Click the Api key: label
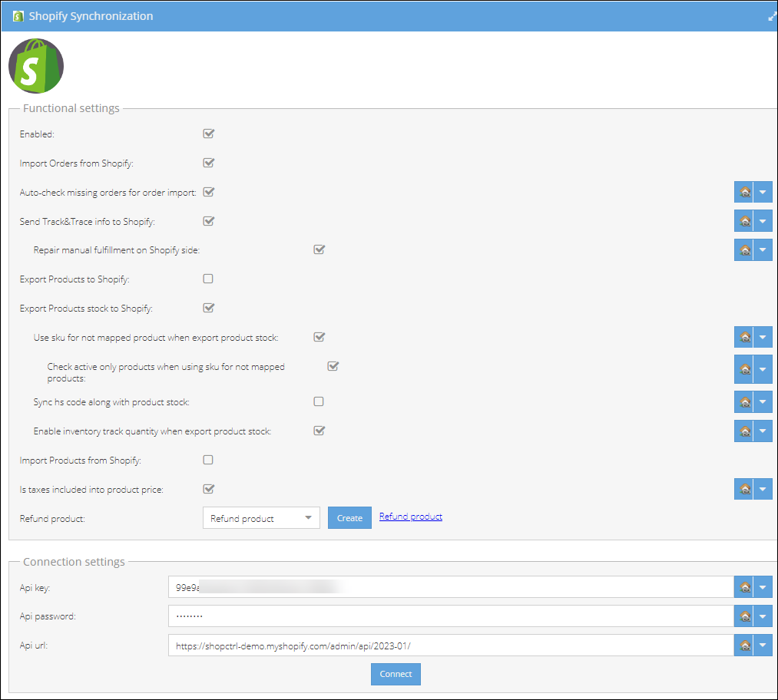 35,587
